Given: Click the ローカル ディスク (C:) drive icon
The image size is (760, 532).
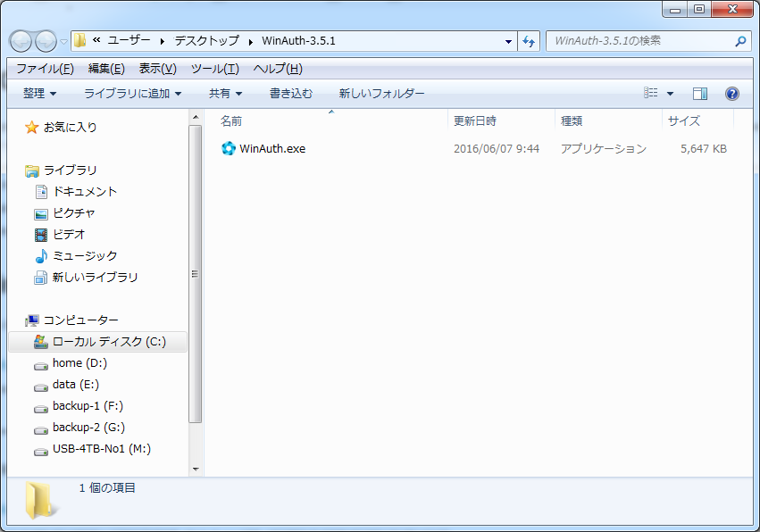Looking at the screenshot, I should click(x=41, y=342).
